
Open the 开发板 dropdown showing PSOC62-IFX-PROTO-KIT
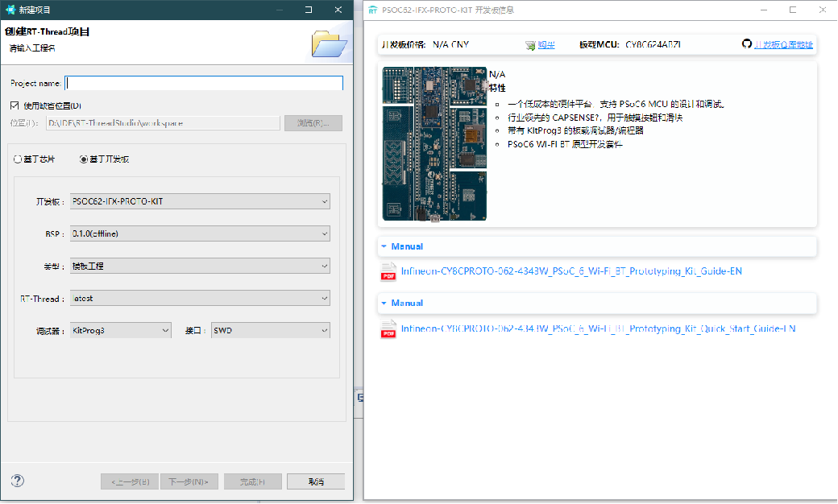tap(200, 201)
